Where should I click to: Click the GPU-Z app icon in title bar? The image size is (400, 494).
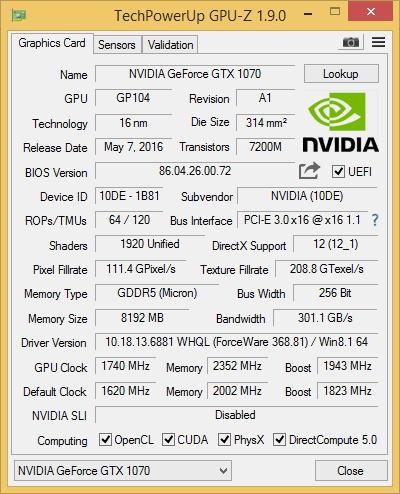click(19, 15)
